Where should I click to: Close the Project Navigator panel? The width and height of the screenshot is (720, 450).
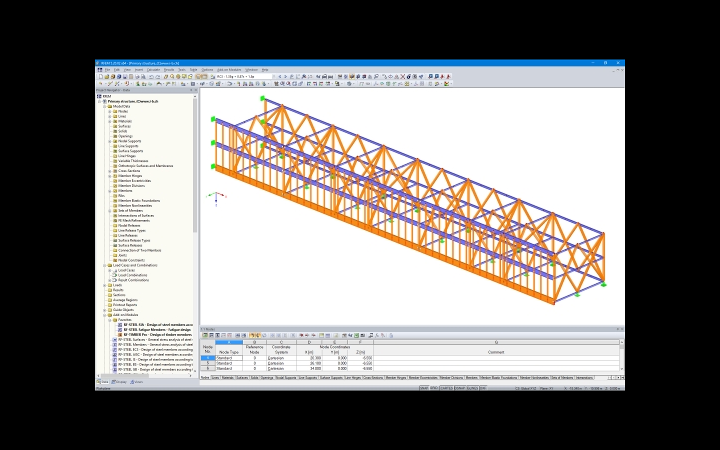click(x=196, y=90)
